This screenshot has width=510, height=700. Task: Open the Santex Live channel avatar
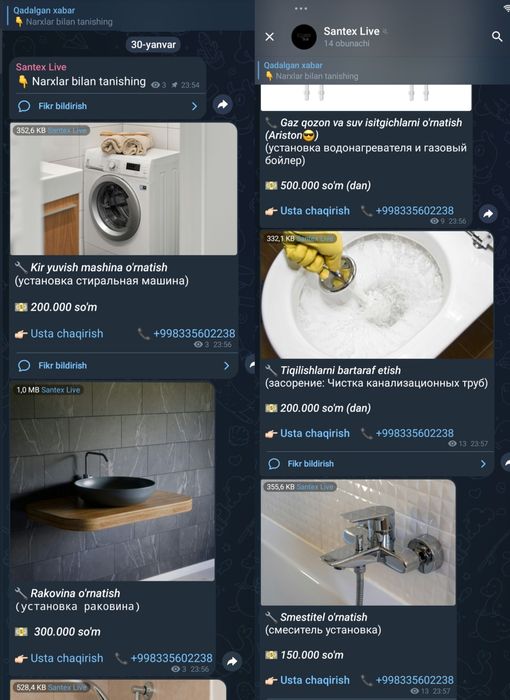click(304, 37)
